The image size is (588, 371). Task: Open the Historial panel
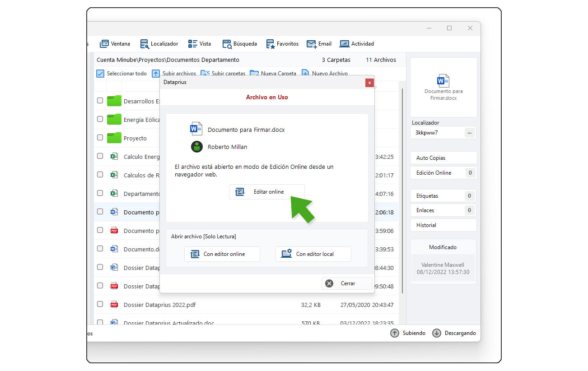pyautogui.click(x=443, y=225)
